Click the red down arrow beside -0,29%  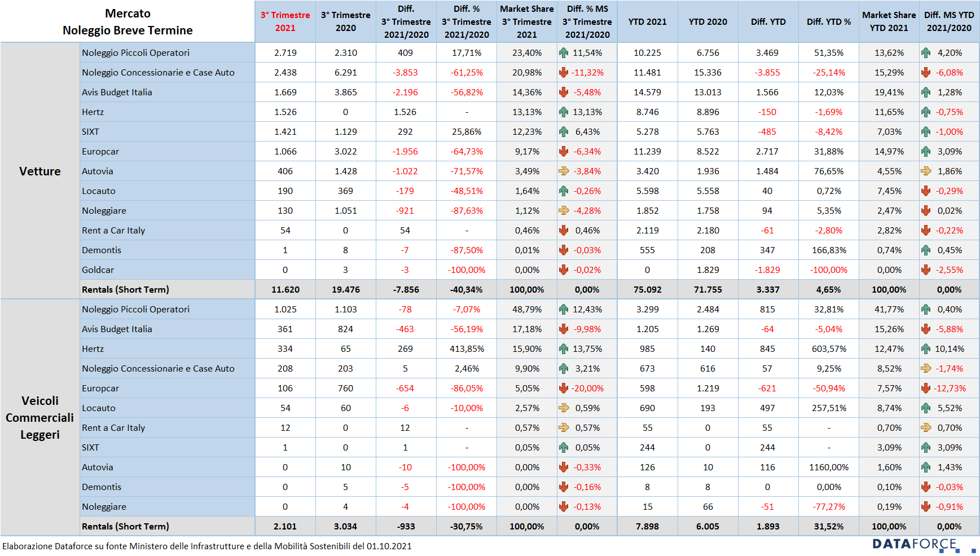coord(925,191)
